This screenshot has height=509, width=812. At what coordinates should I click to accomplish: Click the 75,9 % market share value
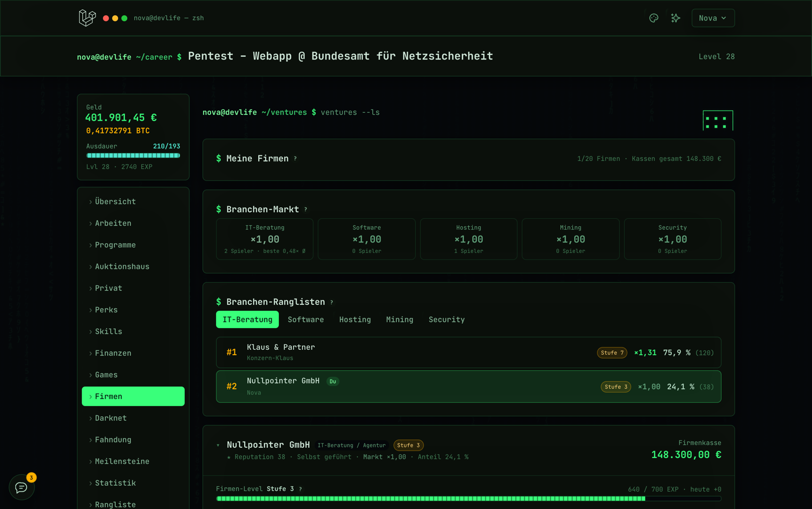[677, 353]
